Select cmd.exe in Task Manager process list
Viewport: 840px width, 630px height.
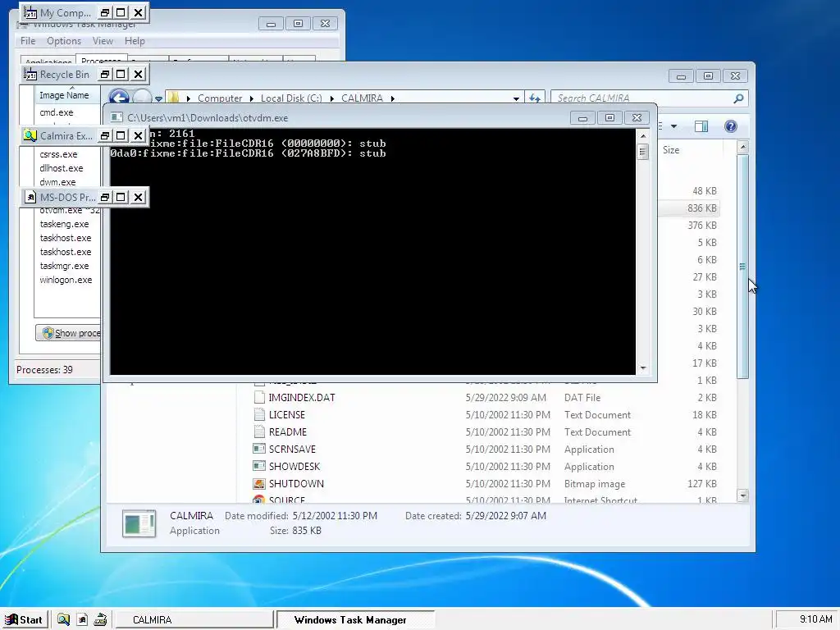pyautogui.click(x=57, y=112)
